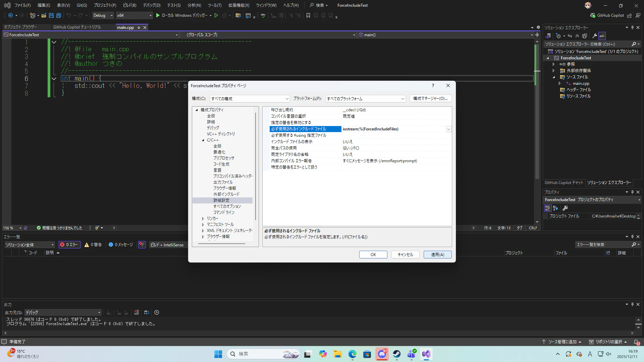Open the ビルド(B) menu

tap(129, 5)
